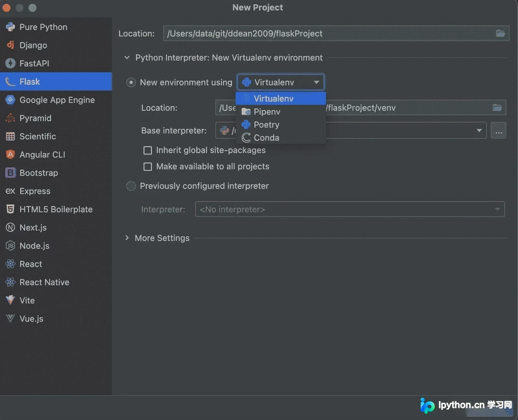Select the Pure Python project type icon

coord(10,27)
